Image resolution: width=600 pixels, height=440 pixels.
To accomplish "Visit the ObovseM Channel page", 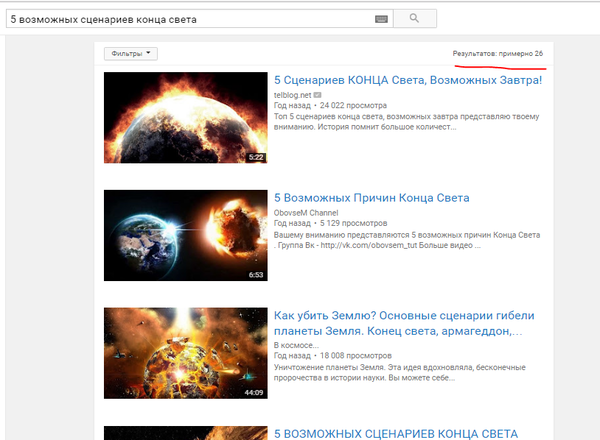I will [309, 212].
